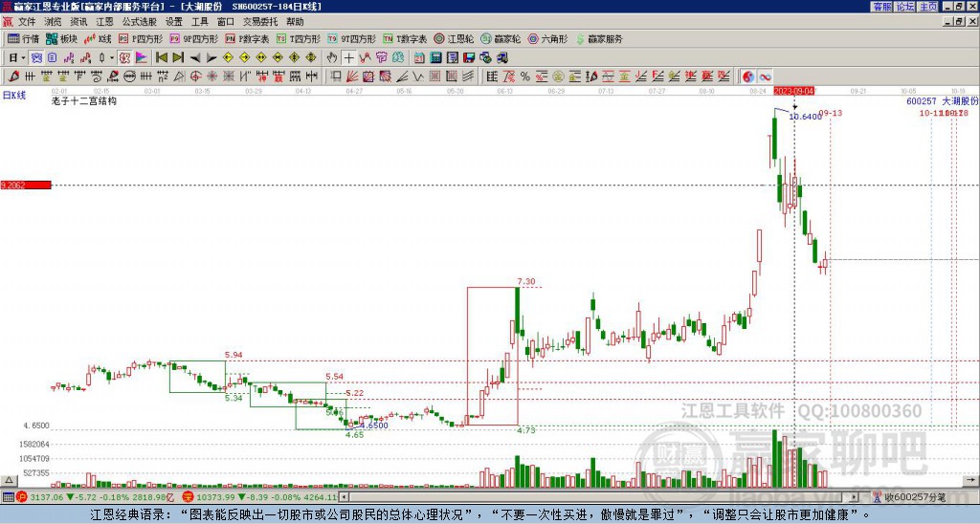This screenshot has width=980, height=524.
Task: Switch to the K线 chart view
Action: point(98,38)
